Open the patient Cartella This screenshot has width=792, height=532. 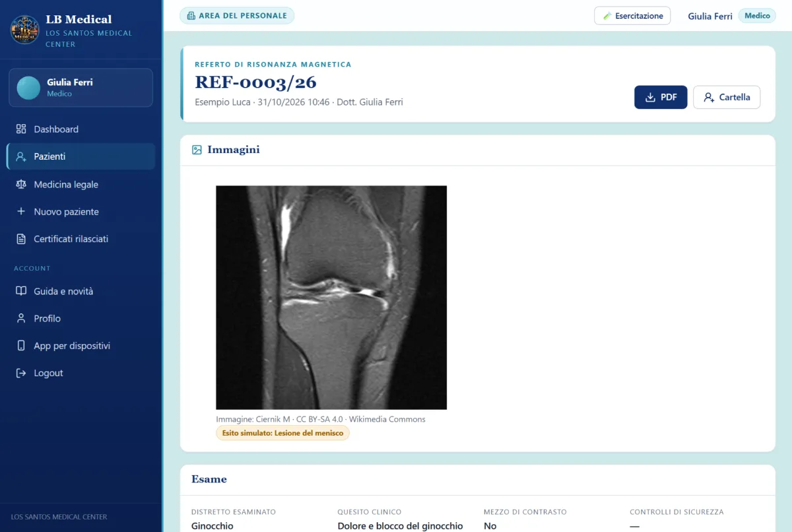tap(727, 97)
